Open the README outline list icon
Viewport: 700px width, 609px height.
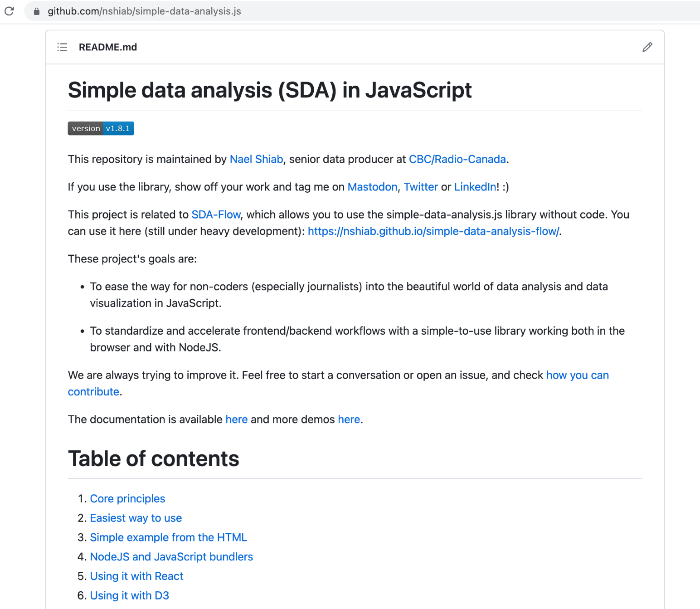pos(62,47)
